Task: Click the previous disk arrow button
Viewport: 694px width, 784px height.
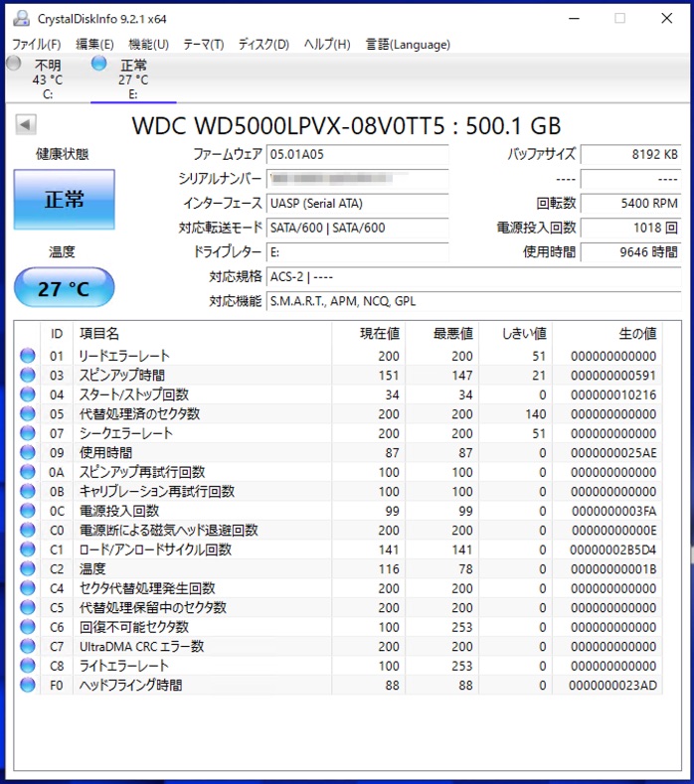Action: (x=26, y=124)
